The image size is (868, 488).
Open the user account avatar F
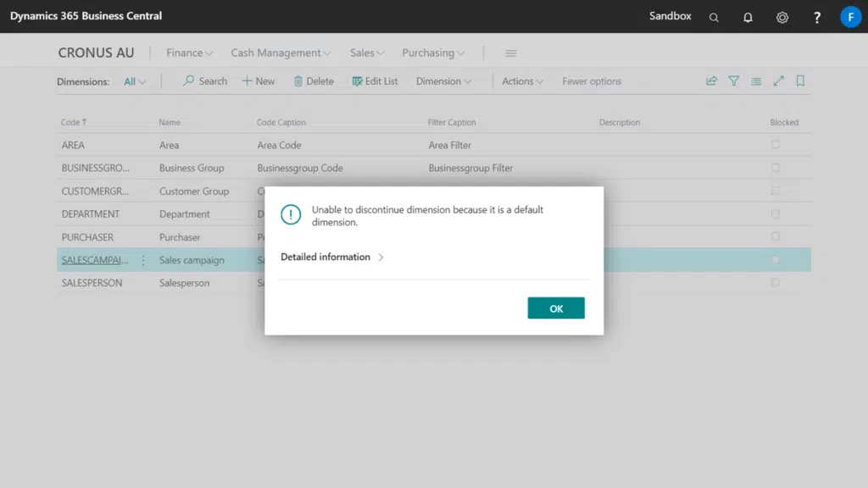coord(850,17)
